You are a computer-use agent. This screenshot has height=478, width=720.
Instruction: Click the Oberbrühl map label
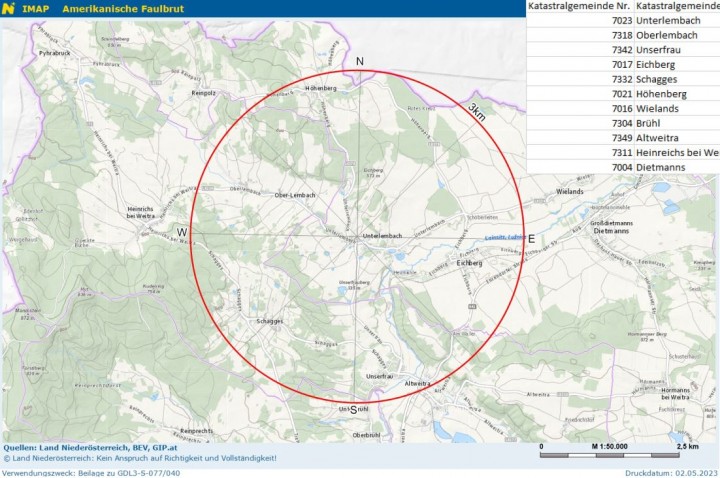[x=366, y=435]
